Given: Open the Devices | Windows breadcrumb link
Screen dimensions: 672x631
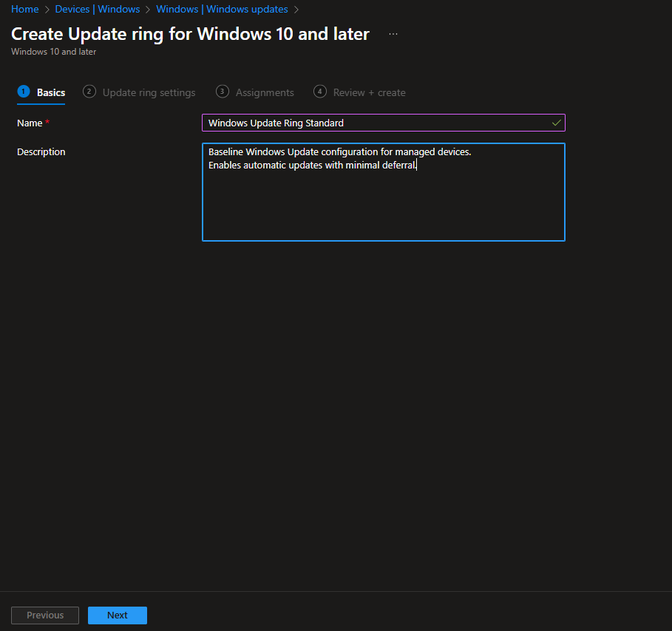Looking at the screenshot, I should click(x=98, y=10).
